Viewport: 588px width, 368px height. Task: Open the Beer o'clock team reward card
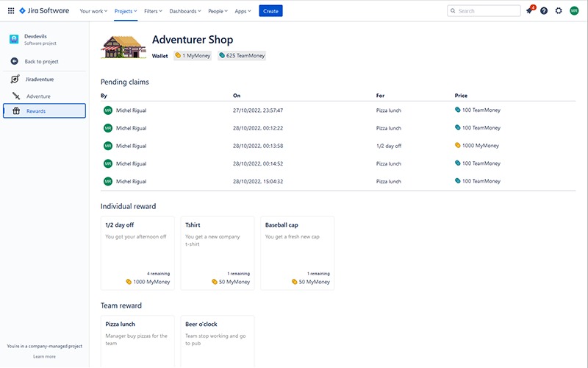click(218, 342)
